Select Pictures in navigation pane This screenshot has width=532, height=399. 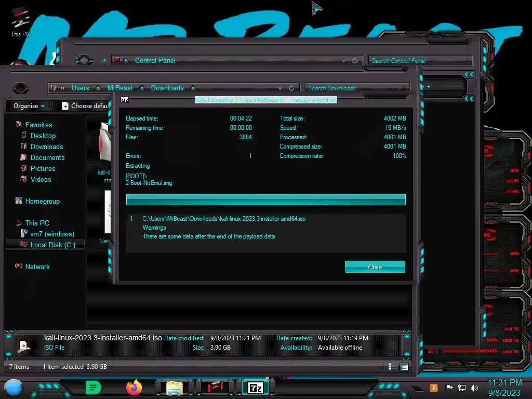point(43,168)
